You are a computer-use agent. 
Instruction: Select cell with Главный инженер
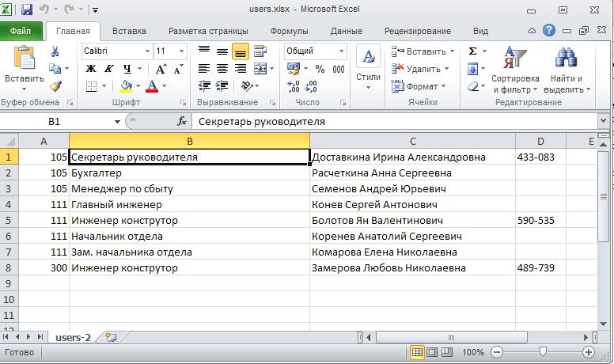[189, 205]
